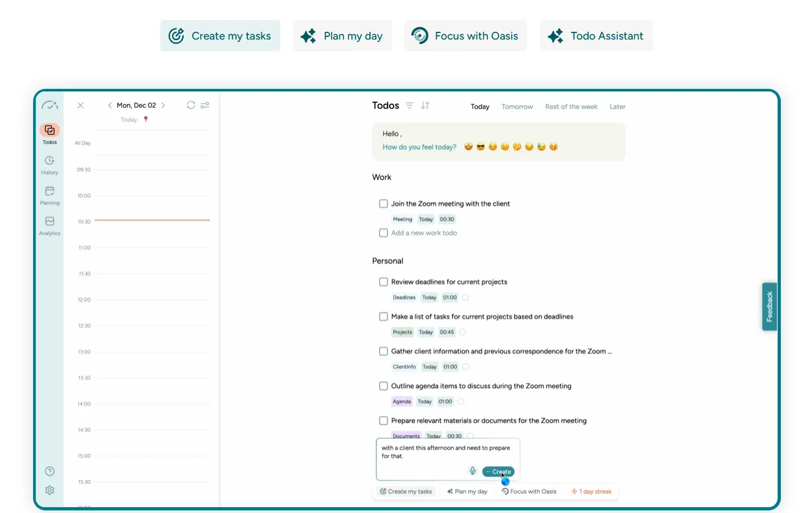Open the History sidebar icon
This screenshot has width=812, height=513.
pyautogui.click(x=49, y=161)
